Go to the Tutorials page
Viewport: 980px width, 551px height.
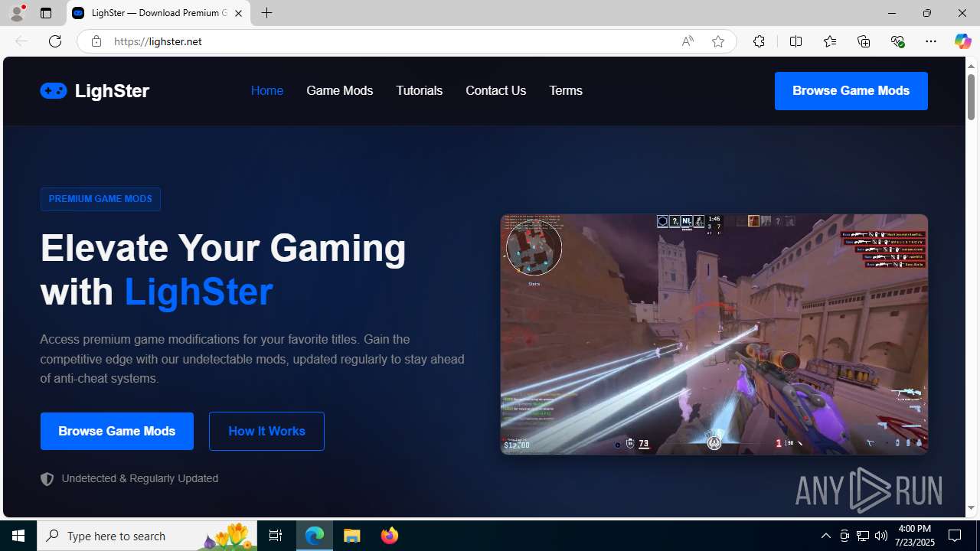420,90
